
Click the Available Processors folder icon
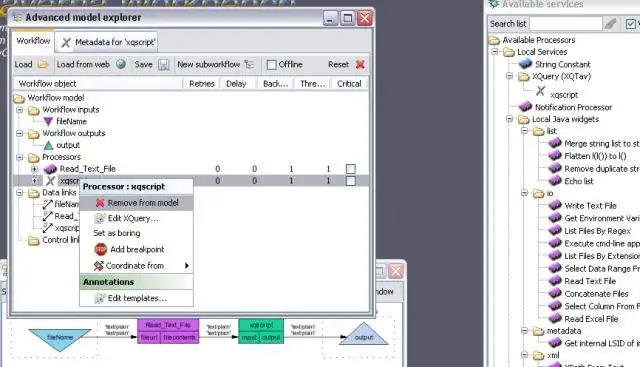coord(494,40)
